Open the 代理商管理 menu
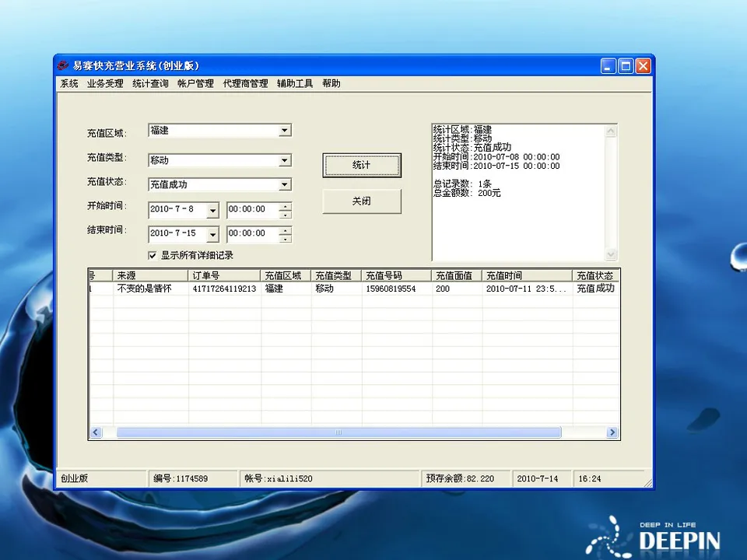The image size is (747, 560). [245, 83]
